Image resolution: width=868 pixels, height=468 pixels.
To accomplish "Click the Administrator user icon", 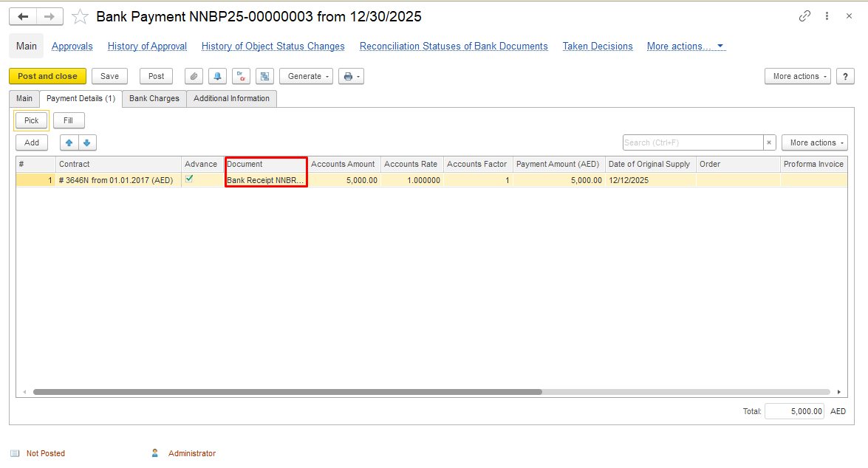I will coord(155,453).
